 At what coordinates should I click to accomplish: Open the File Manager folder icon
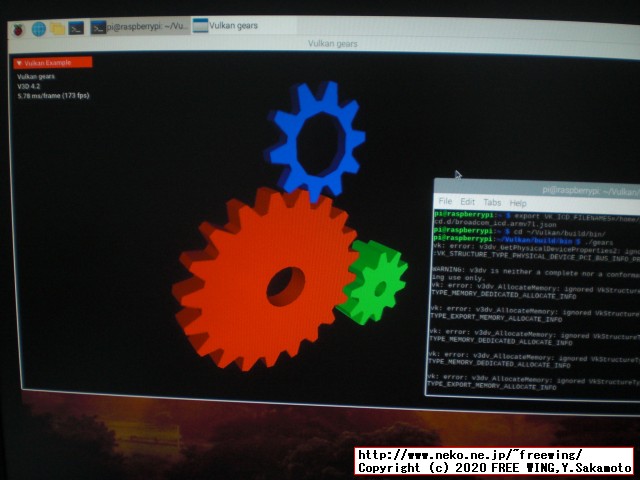57,29
